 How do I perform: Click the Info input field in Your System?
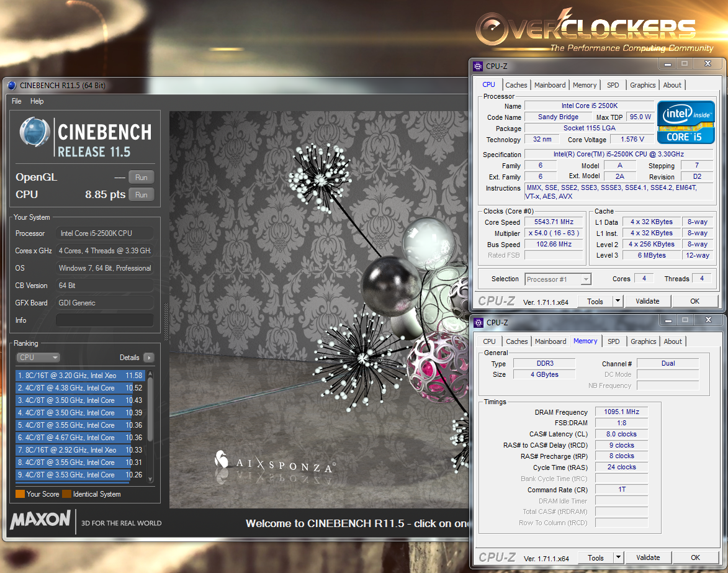coord(104,320)
